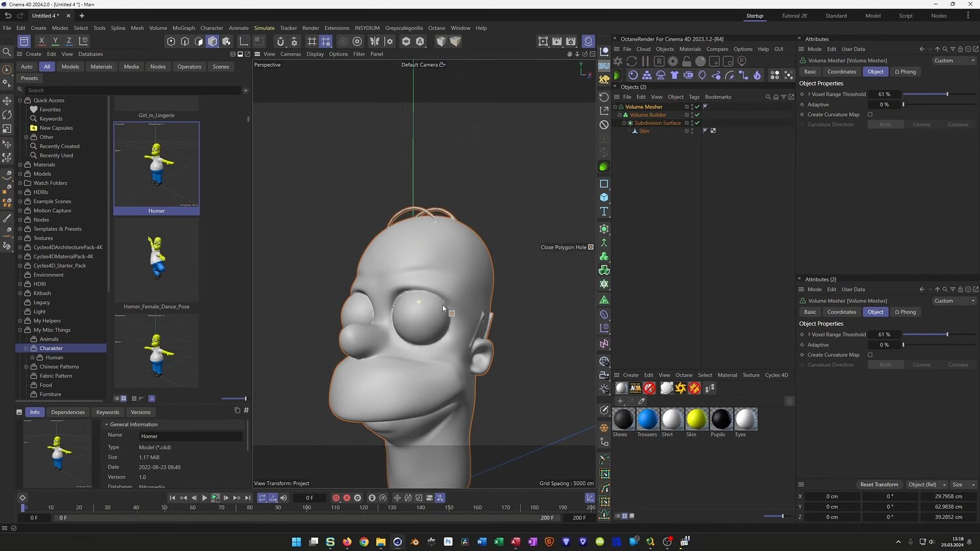Click the Presets filter button
This screenshot has height=551, width=980.
(29, 78)
